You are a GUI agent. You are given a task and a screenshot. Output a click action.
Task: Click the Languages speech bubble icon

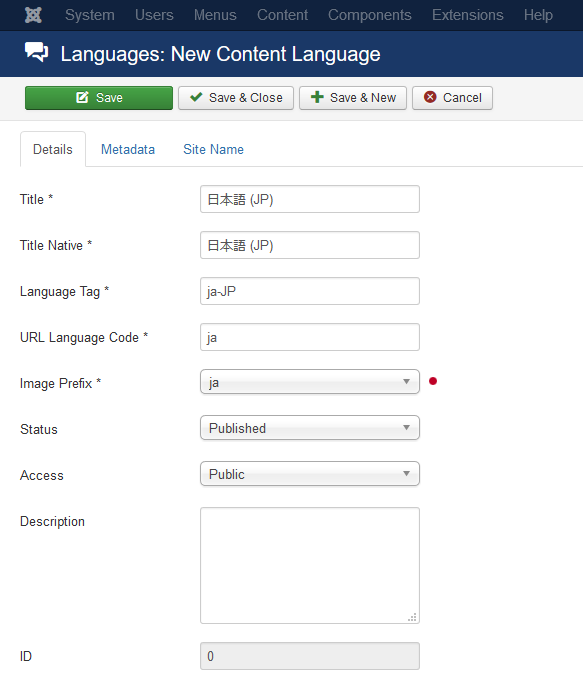[x=37, y=52]
